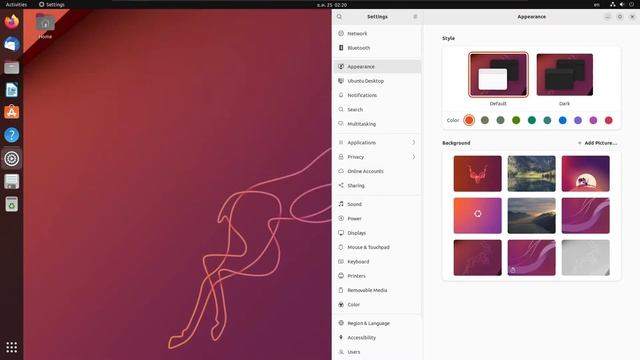Click the Privacy lock icon
This screenshot has height=360, width=640.
click(x=341, y=157)
